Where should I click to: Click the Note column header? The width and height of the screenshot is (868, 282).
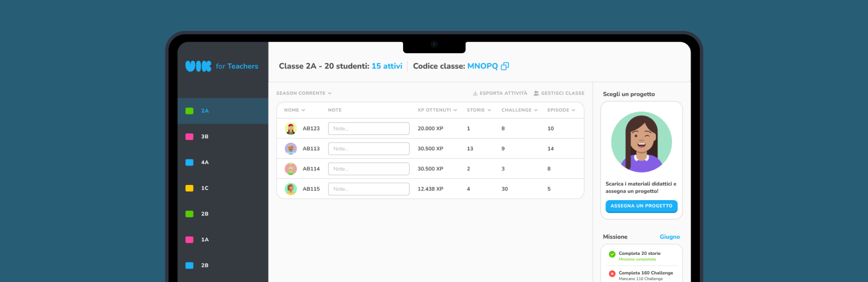point(335,110)
